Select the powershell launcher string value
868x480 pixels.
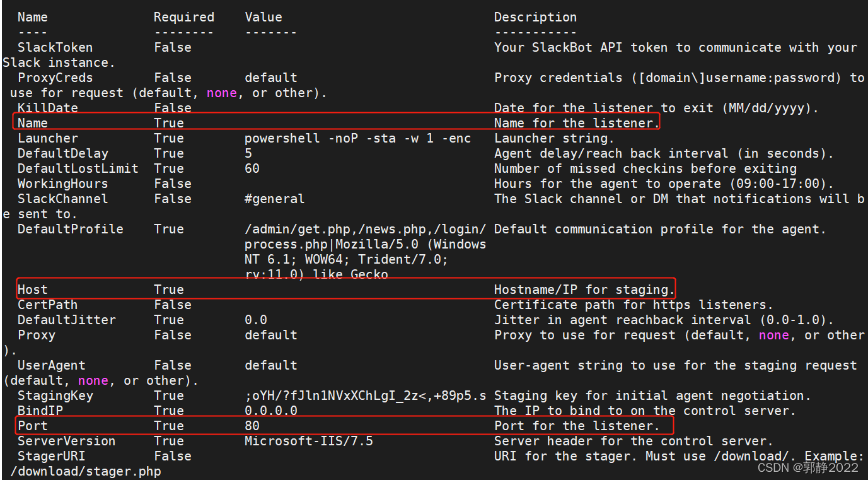click(357, 138)
